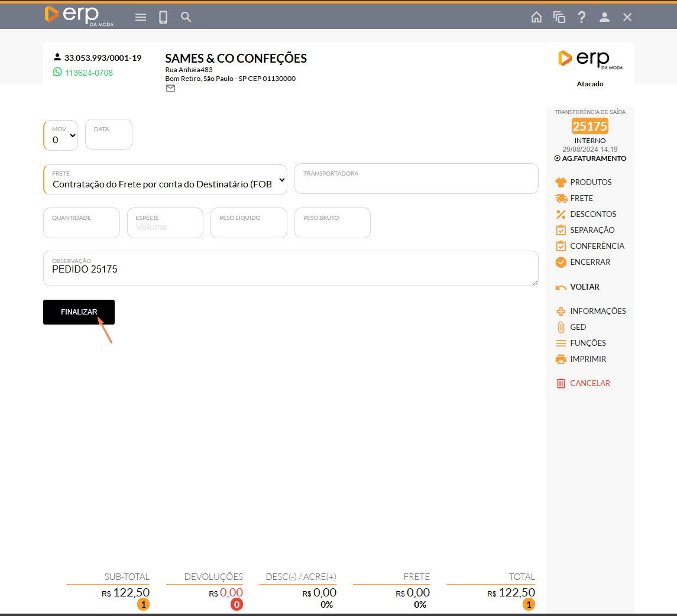Open Produtos in side menu

coord(590,182)
